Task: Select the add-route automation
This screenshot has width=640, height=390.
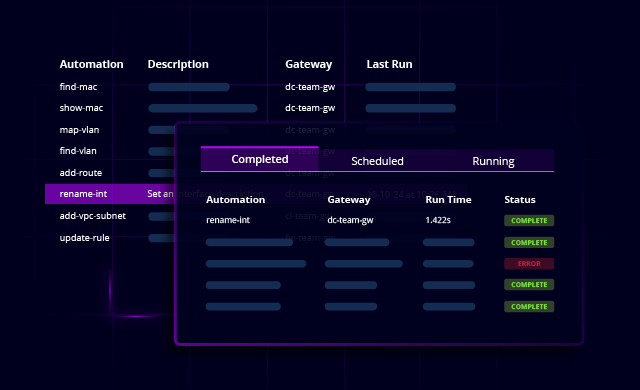Action: [81, 173]
